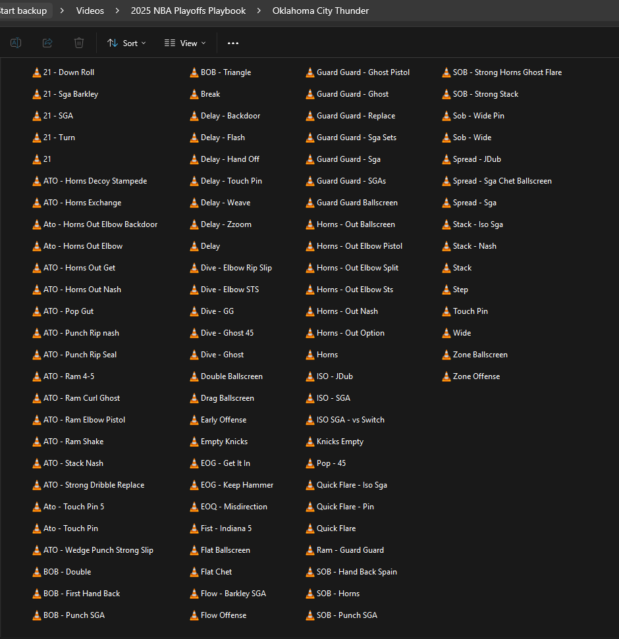Click VLC icon of 21 - Sga Barkley
The width and height of the screenshot is (619, 639).
(37, 94)
